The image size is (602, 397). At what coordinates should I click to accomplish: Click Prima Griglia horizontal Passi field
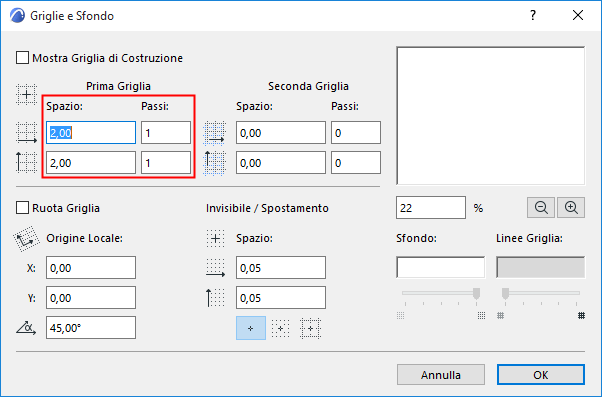click(166, 133)
